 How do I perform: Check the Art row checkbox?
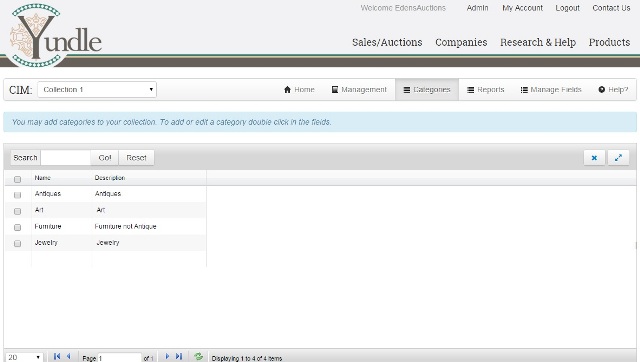pyautogui.click(x=17, y=211)
